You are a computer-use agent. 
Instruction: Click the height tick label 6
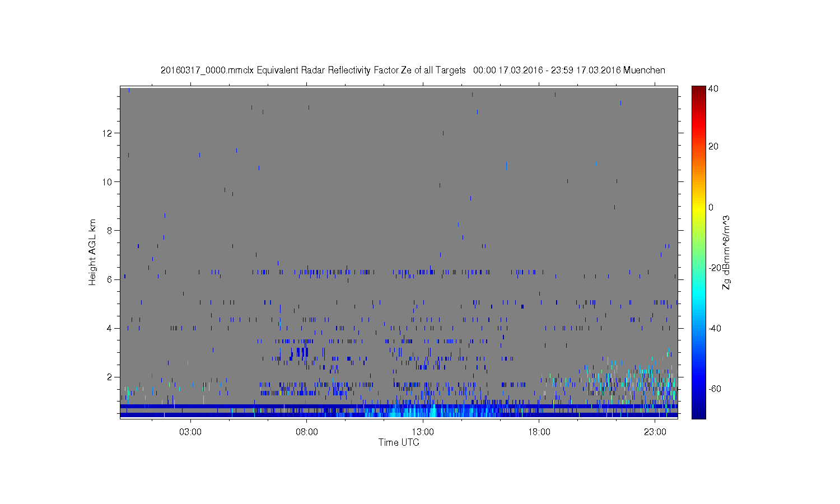coord(110,279)
